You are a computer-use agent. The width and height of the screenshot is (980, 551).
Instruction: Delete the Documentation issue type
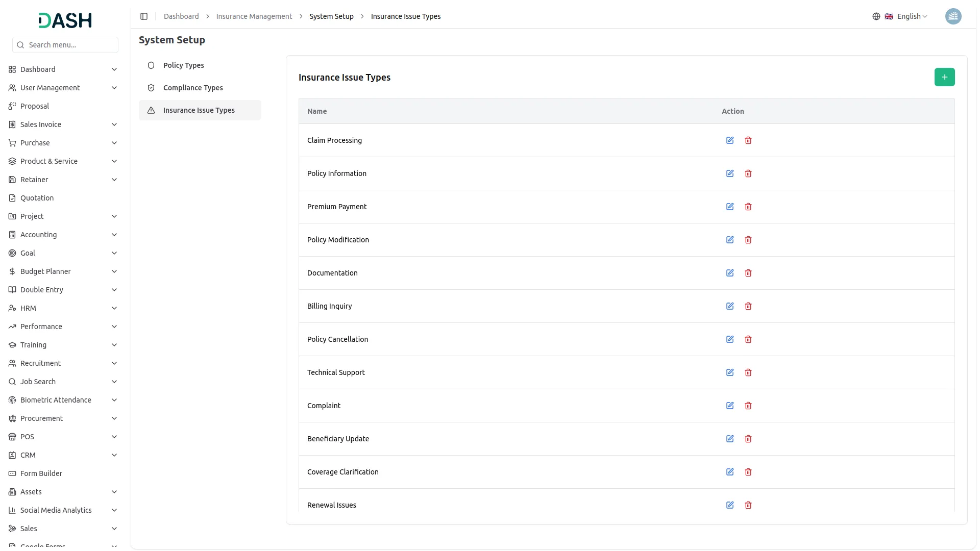click(x=748, y=273)
